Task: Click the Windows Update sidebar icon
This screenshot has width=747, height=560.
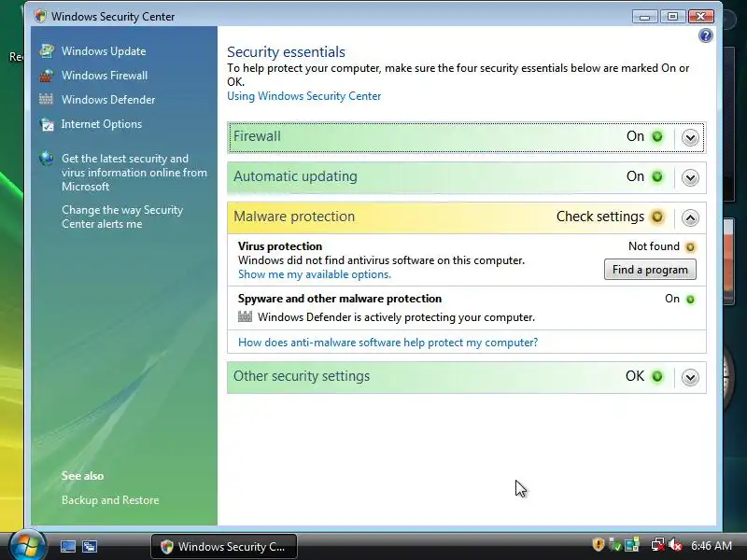Action: coord(47,50)
